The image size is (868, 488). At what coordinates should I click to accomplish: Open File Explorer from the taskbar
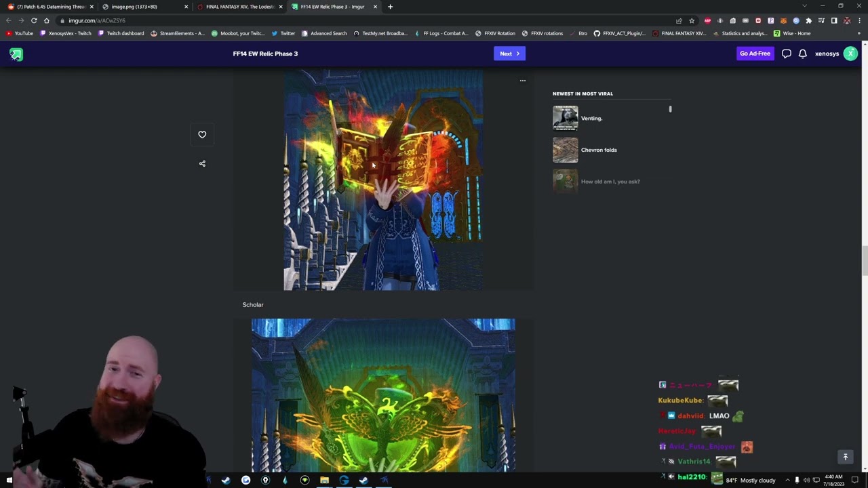click(325, 480)
